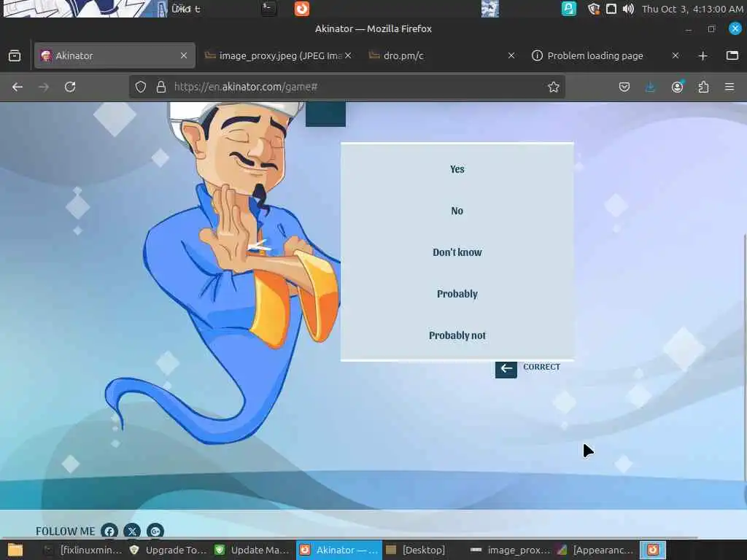Switch to the image_prox... taskbar window
The height and width of the screenshot is (560, 747).
pyautogui.click(x=509, y=550)
